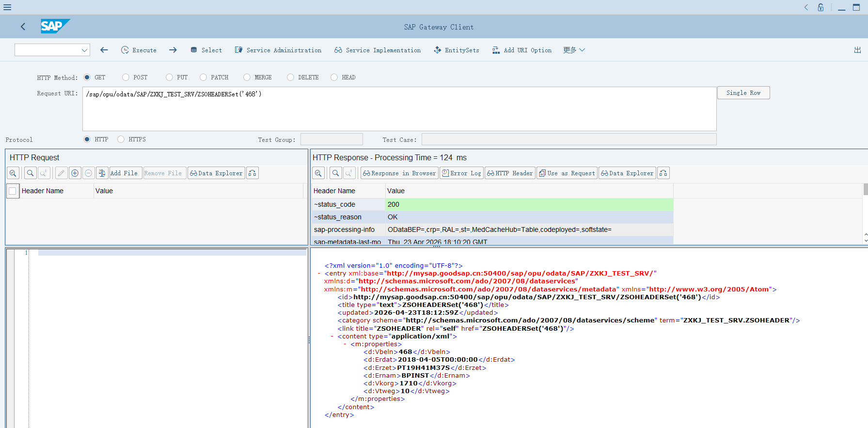Choose HTTPS protocol radio button
Viewport: 868px width, 428px height.
pyautogui.click(x=121, y=139)
